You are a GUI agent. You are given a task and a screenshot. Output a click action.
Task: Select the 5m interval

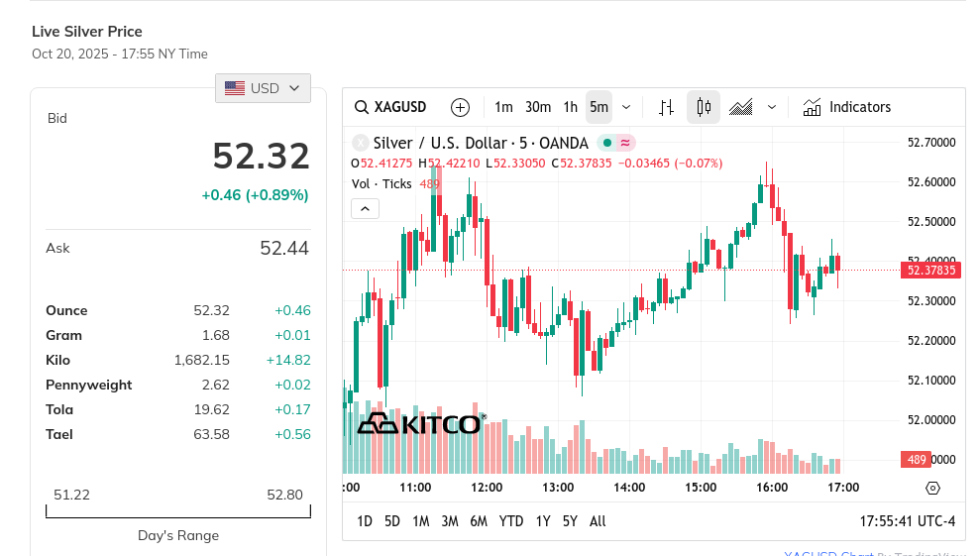pos(599,107)
